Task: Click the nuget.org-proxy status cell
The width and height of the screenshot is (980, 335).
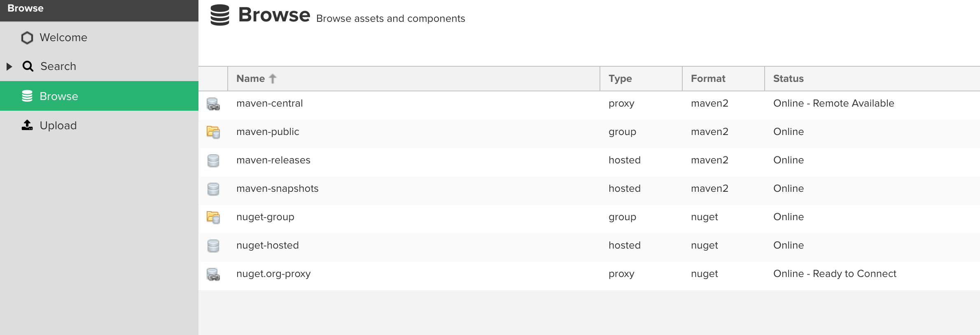Action: [x=835, y=274]
